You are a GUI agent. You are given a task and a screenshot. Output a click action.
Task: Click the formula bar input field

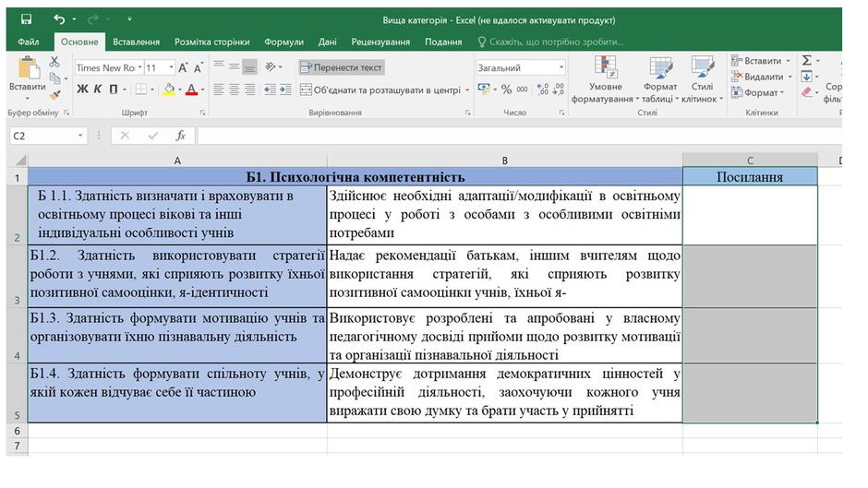(x=519, y=136)
